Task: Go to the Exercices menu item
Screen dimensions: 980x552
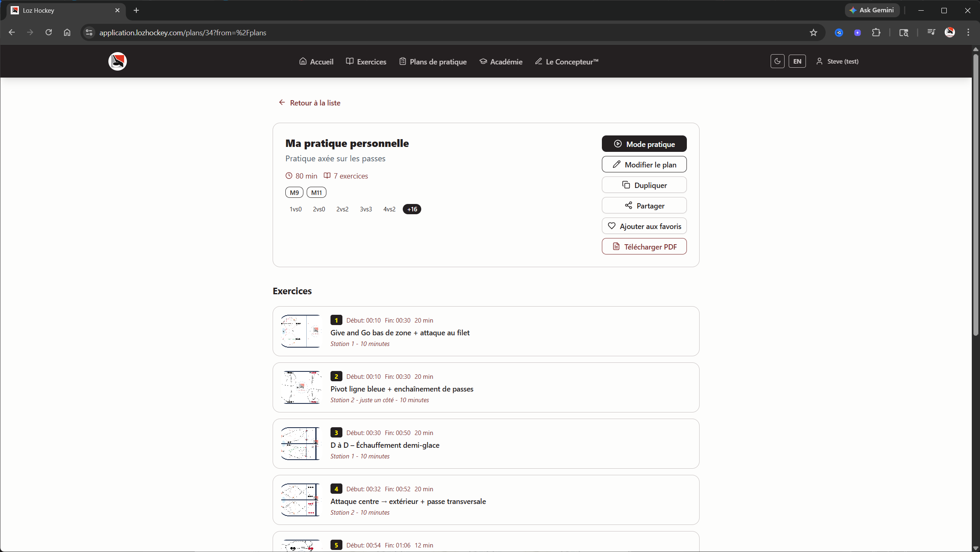Action: [366, 62]
